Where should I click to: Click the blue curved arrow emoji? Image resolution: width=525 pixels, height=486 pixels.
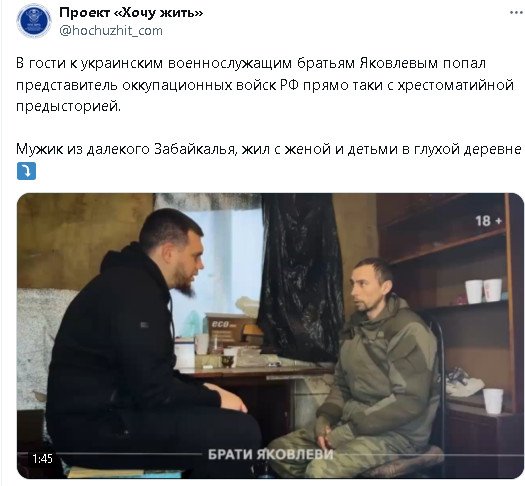coord(26,171)
